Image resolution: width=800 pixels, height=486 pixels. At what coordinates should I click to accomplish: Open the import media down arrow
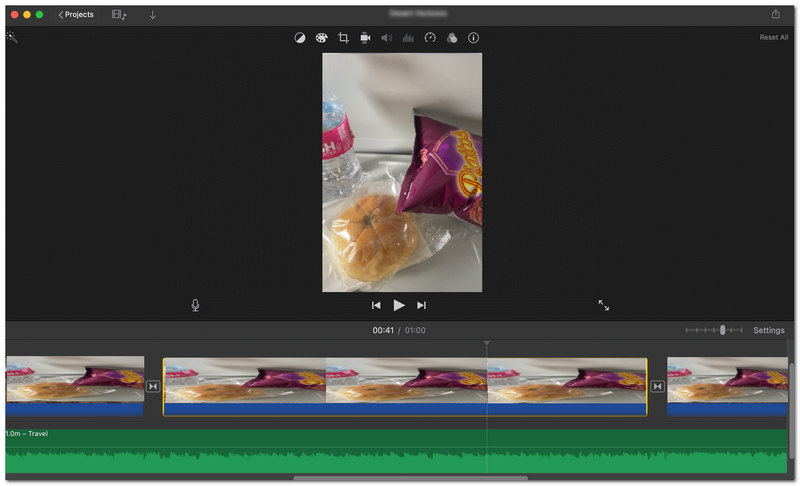click(153, 15)
